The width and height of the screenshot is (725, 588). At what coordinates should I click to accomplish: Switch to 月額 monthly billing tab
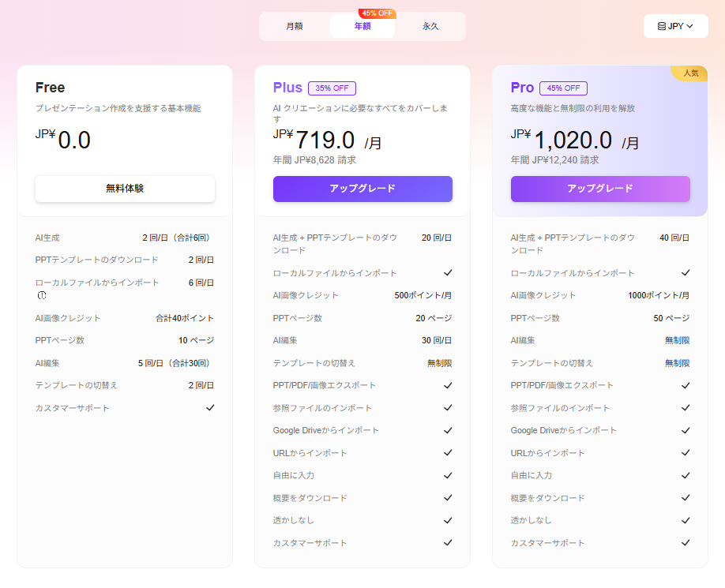point(295,26)
